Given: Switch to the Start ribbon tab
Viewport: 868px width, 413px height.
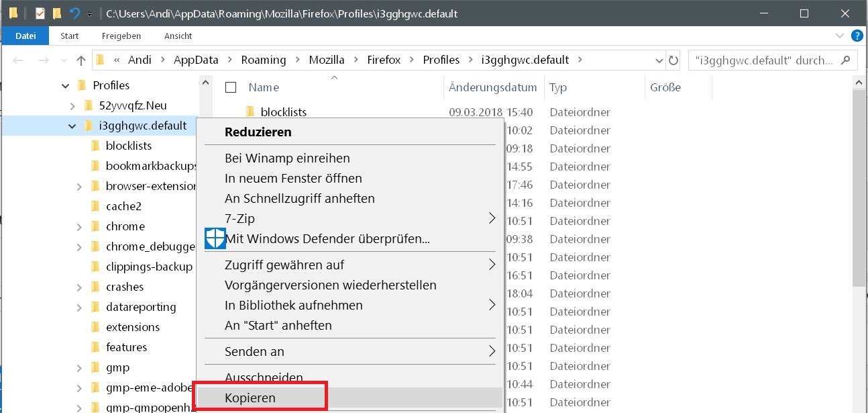Looking at the screenshot, I should (70, 36).
